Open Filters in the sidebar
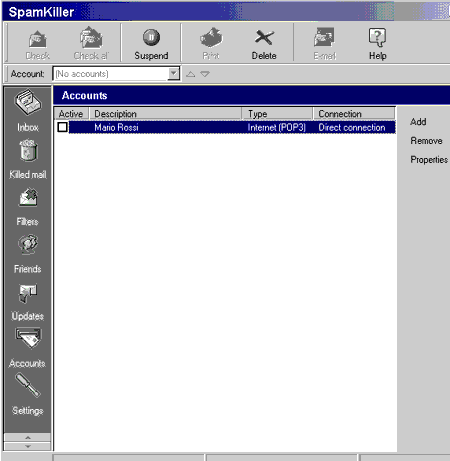450x461 pixels. point(28,207)
